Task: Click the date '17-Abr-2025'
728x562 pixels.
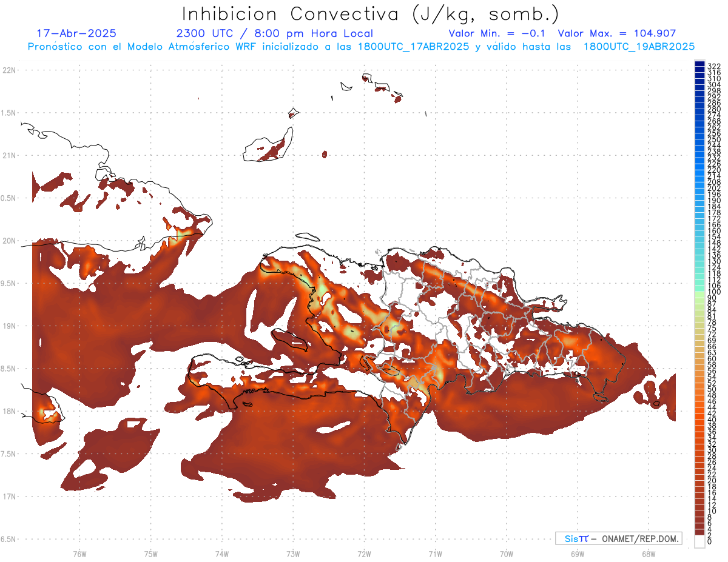Action: click(x=76, y=33)
